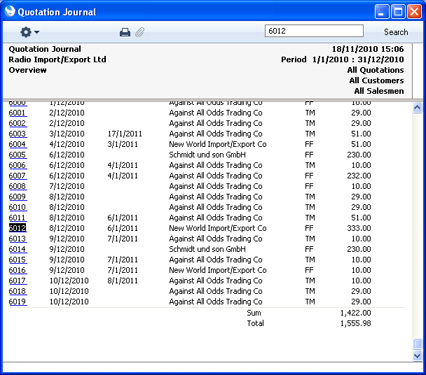Image resolution: width=426 pixels, height=375 pixels.
Task: Click 'All Salesmen' header text
Action: coord(379,91)
